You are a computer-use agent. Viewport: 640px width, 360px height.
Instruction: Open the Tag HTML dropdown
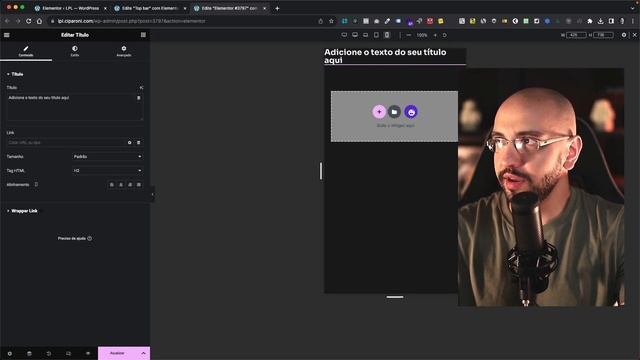107,171
